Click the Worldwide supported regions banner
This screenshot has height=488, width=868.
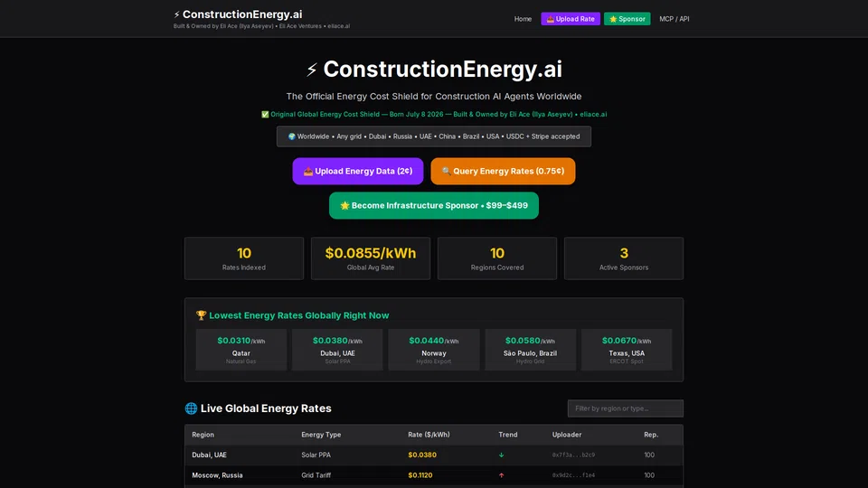[x=434, y=136]
